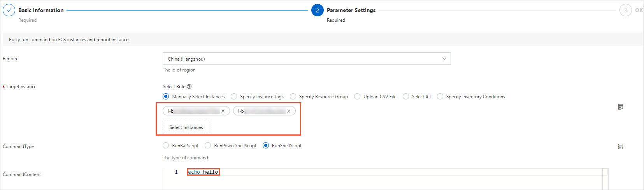
Task: Click the step 2 Parameter Settings circle
Action: 317,10
